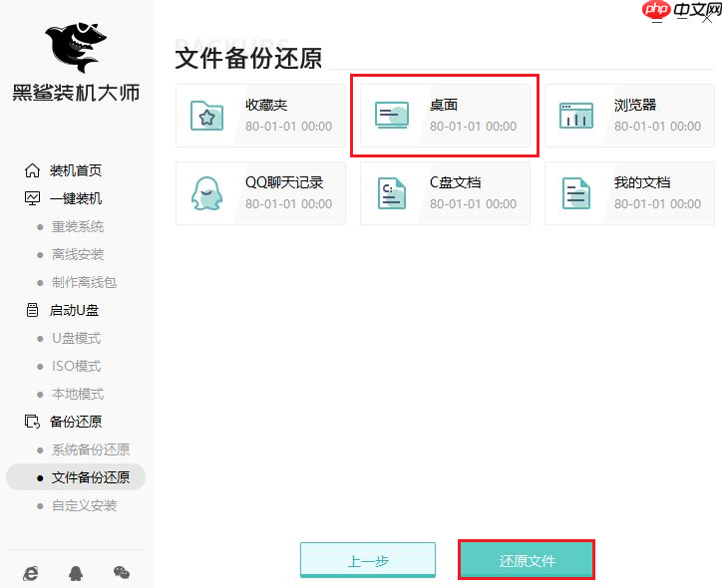Select the 我的文档 card title
Viewport: 723px width, 588px height.
tap(642, 182)
